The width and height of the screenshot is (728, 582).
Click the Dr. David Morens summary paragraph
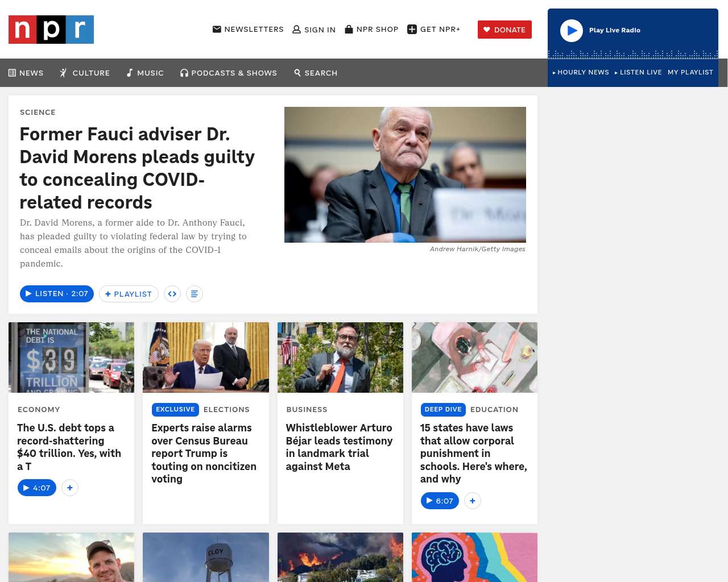click(x=134, y=243)
